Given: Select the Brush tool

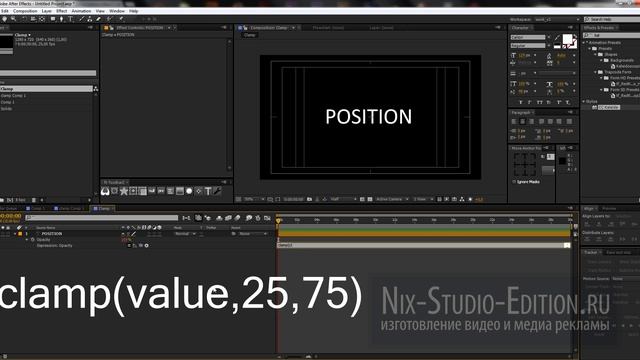Looking at the screenshot, I should point(81,19).
